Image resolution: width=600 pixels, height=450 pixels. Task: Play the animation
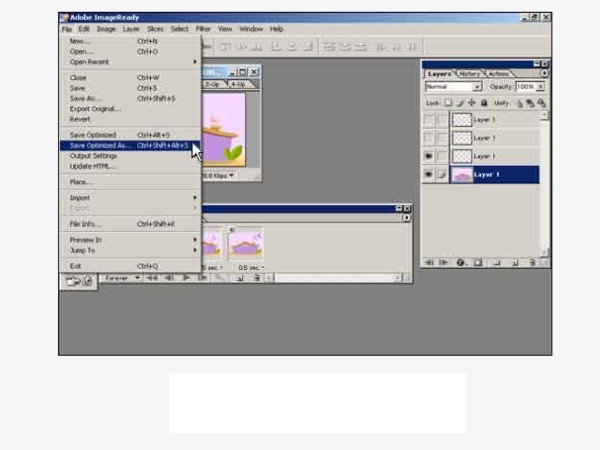point(186,278)
